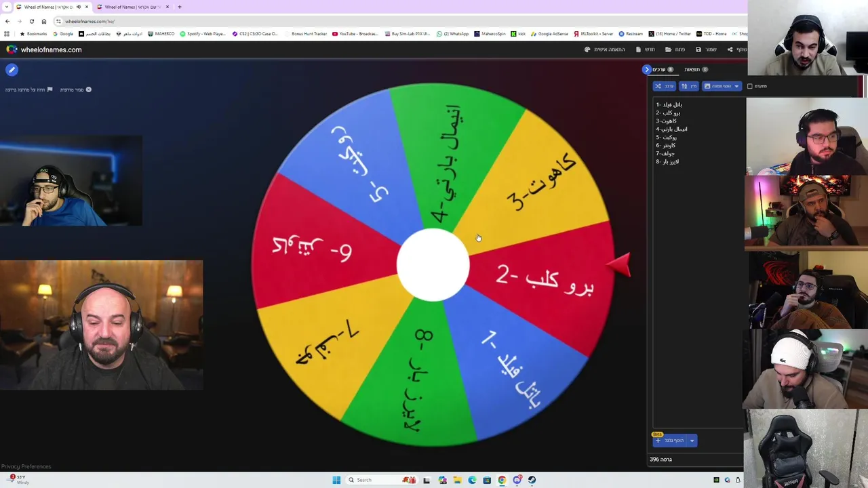Open the palette Customize menu item
Screen dimensions: 868x488
click(605, 49)
